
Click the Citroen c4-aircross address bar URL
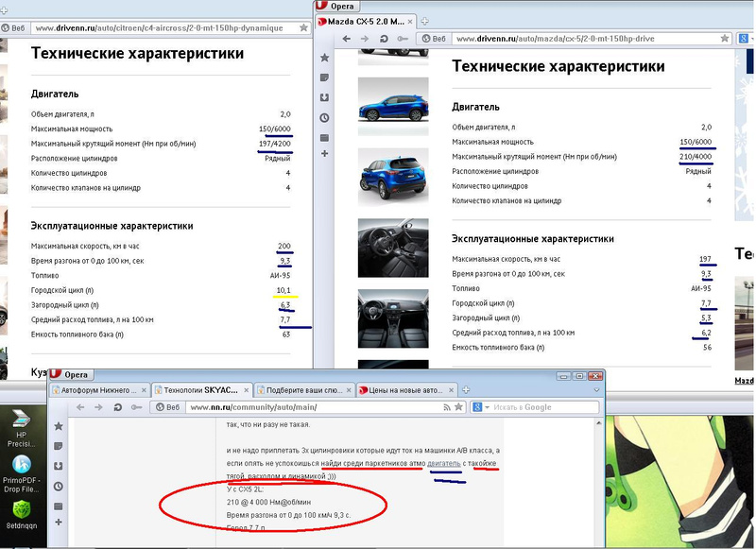click(x=159, y=28)
